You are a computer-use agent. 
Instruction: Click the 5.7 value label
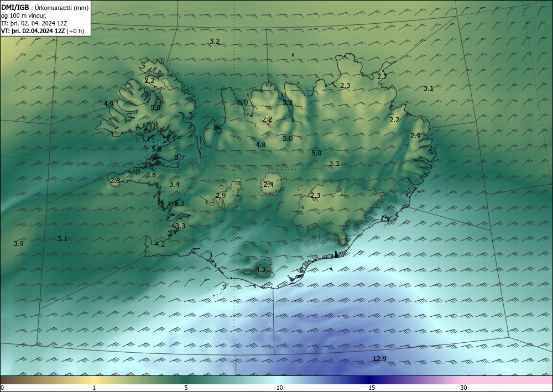coord(180,157)
